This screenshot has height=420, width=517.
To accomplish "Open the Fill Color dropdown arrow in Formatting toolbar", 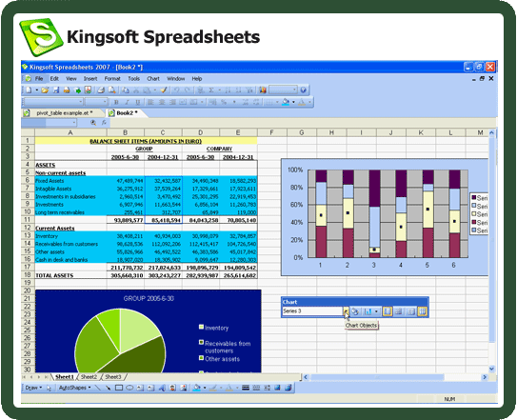I will point(293,102).
